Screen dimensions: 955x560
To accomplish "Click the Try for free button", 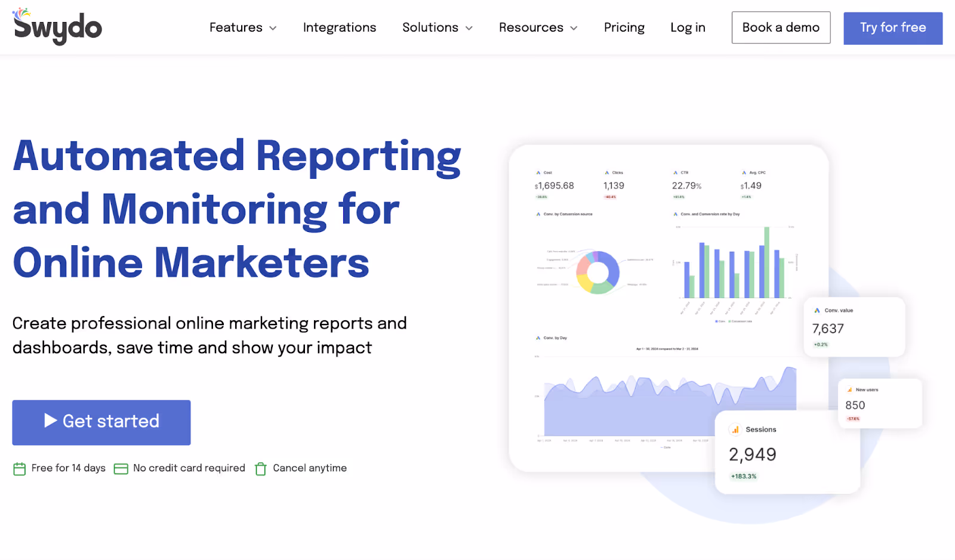I will click(893, 28).
